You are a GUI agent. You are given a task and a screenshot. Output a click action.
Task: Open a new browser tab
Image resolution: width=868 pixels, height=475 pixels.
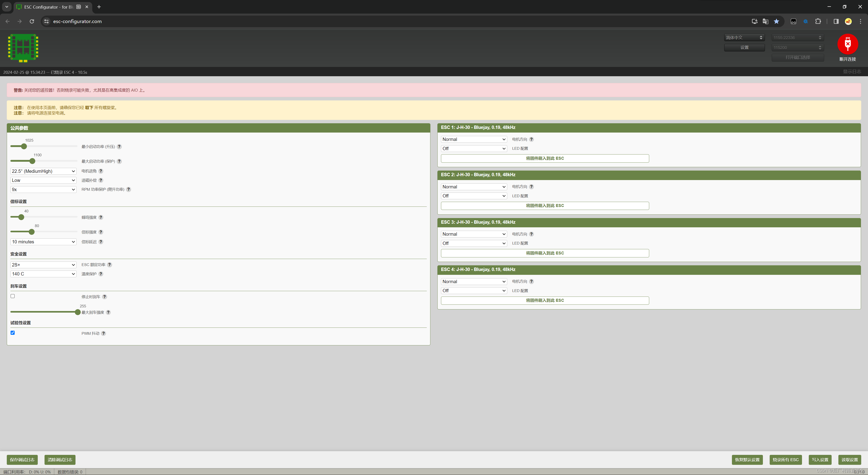tap(99, 7)
